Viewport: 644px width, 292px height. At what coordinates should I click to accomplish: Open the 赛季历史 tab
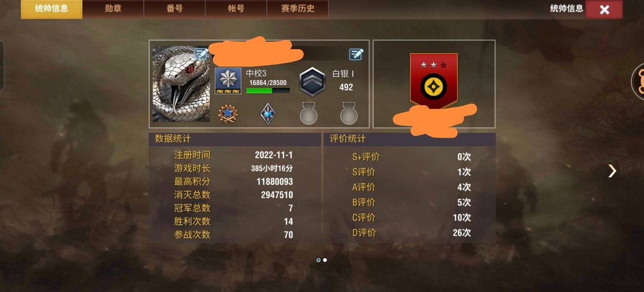coord(298,8)
